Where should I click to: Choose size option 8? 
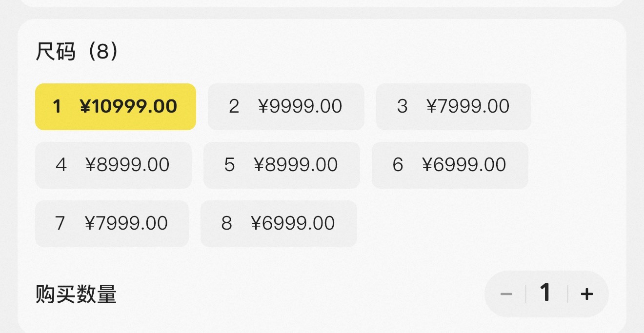[x=278, y=223]
